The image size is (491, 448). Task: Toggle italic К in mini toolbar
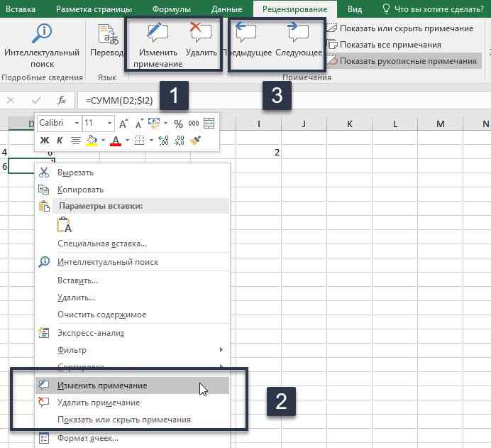(60, 141)
